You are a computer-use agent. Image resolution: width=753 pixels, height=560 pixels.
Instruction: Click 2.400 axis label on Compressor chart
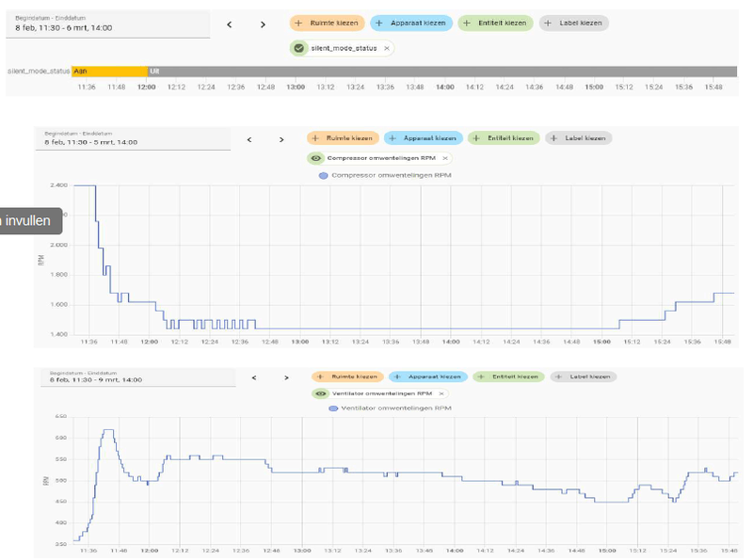point(58,185)
